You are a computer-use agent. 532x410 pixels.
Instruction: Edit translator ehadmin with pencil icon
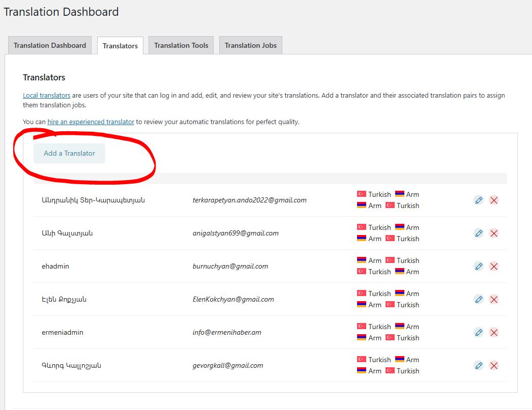point(478,266)
